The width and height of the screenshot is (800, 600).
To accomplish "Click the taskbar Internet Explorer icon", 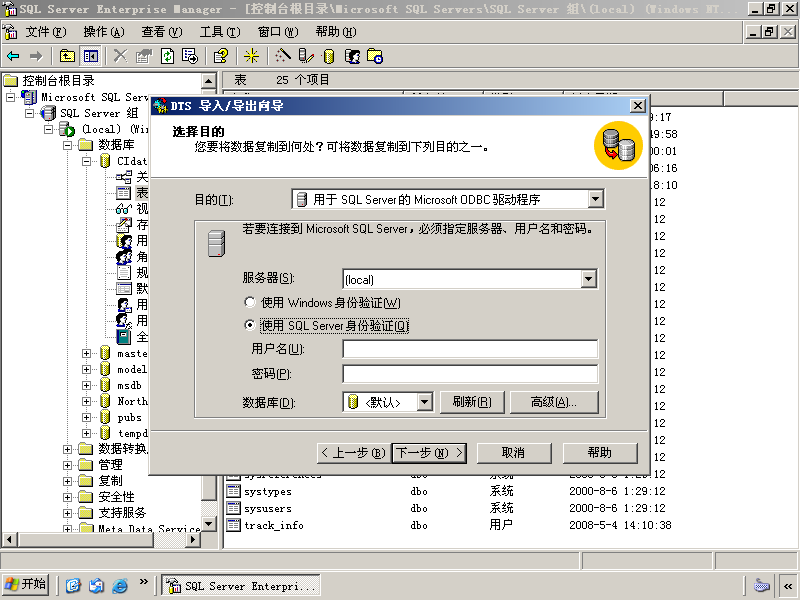I will [120, 585].
